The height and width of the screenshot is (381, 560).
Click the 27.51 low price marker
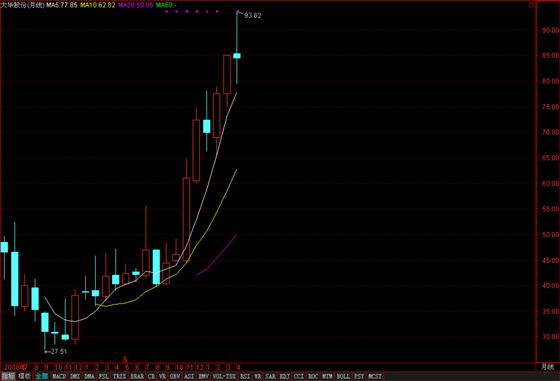pyautogui.click(x=59, y=351)
